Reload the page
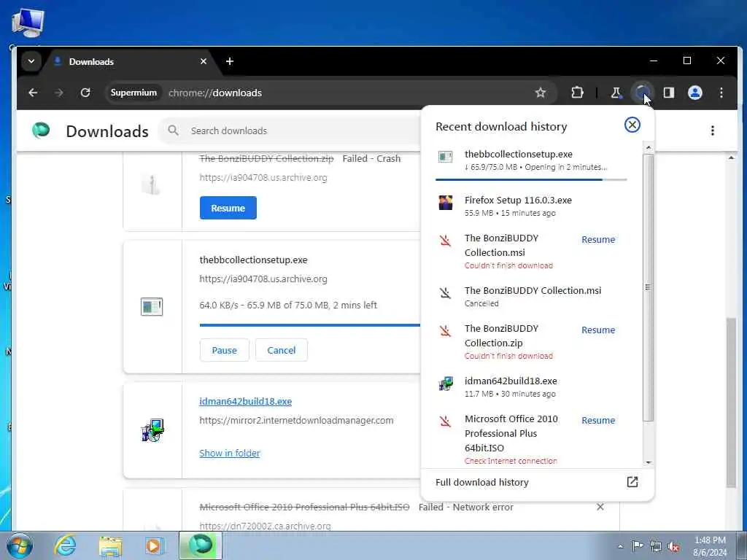This screenshot has width=747, height=560. click(85, 93)
